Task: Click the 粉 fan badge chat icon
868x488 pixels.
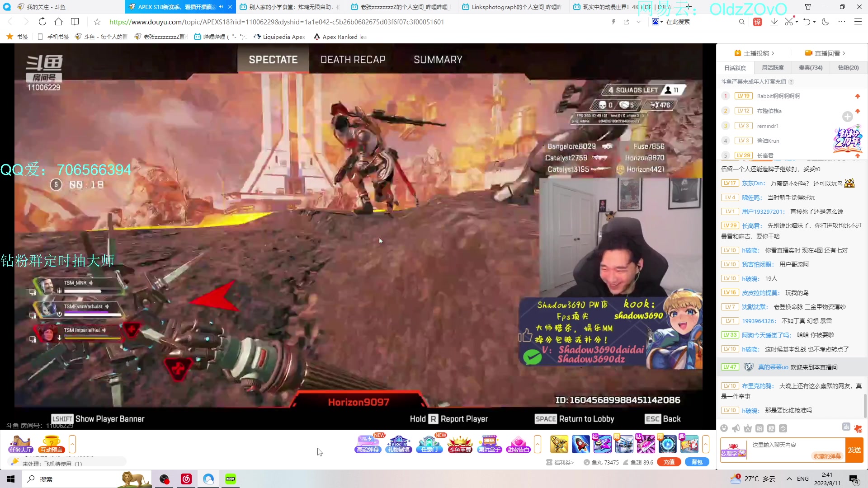Action: tap(759, 428)
